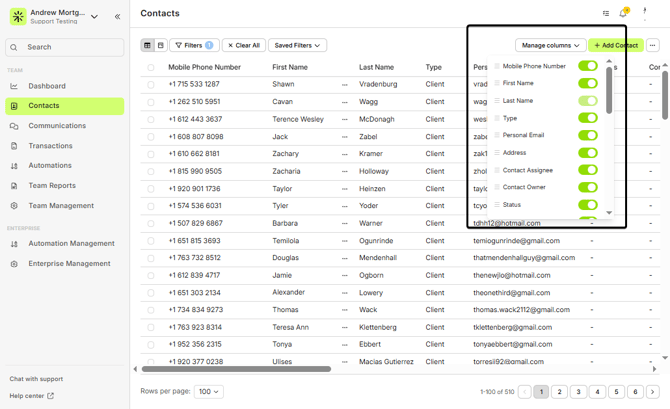Change rows per page dropdown

[x=209, y=392]
